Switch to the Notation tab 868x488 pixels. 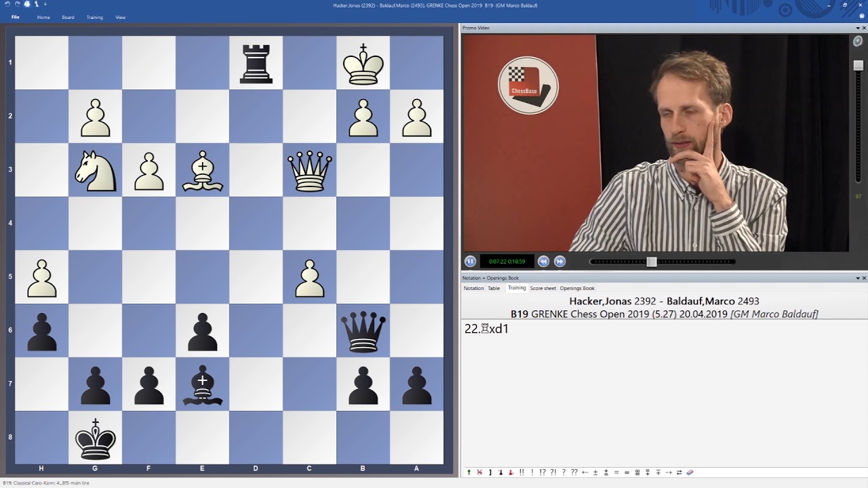[473, 288]
